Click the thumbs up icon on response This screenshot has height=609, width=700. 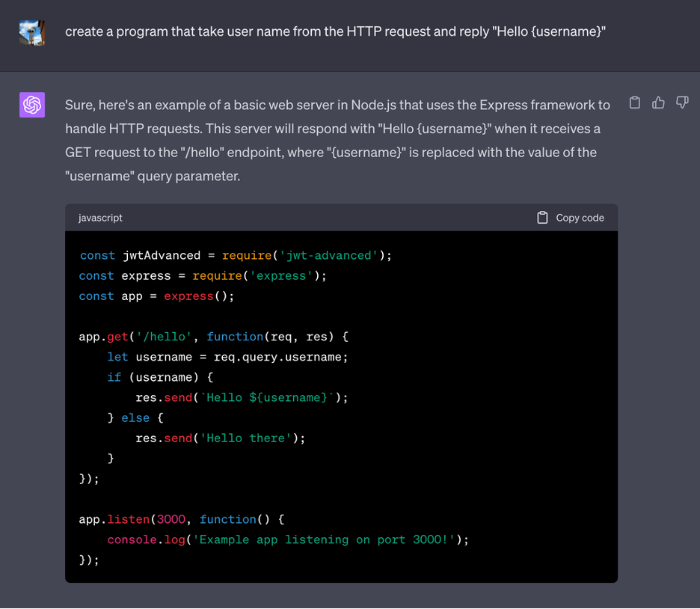pyautogui.click(x=658, y=103)
